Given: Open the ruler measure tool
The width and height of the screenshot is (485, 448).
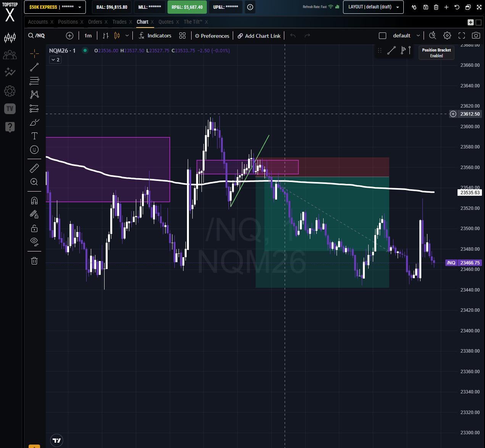Looking at the screenshot, I should point(34,168).
